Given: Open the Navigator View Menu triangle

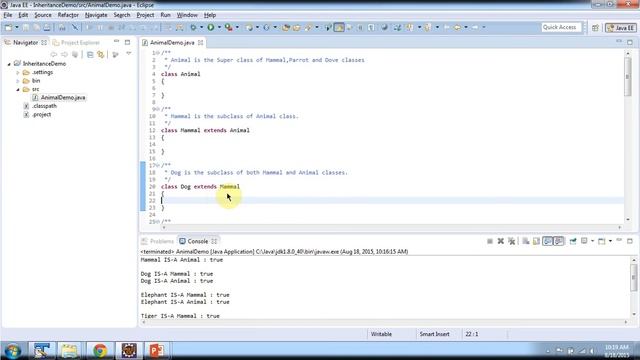Looking at the screenshot, I should click(129, 54).
